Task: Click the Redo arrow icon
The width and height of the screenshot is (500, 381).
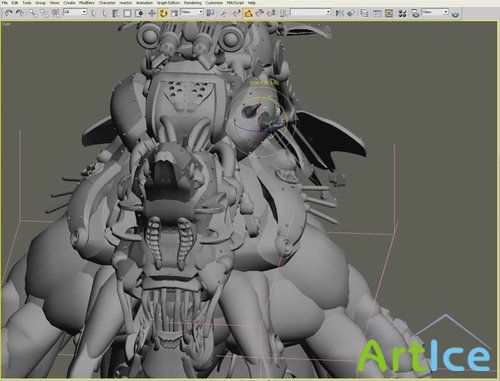Action: (x=20, y=13)
